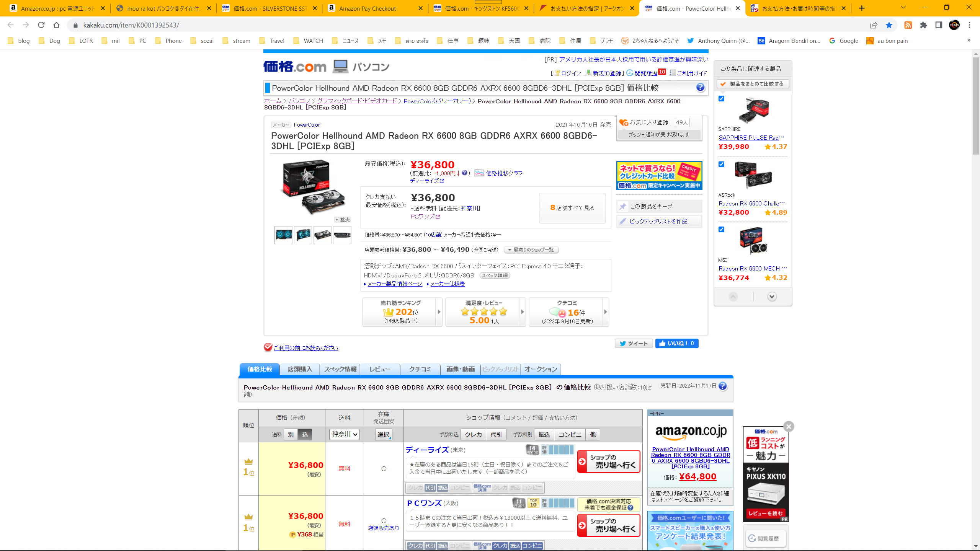Go to browser home page icon
Image resolution: width=980 pixels, height=551 pixels.
pos(56,25)
